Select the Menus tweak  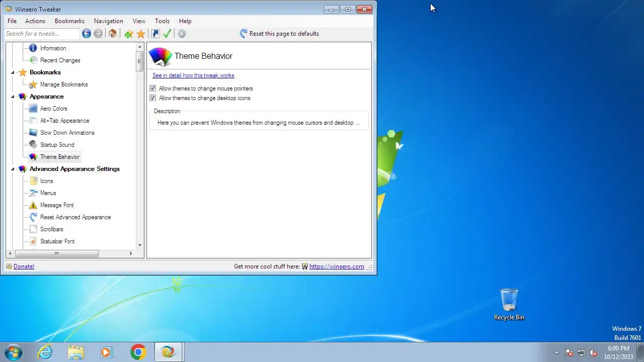(x=48, y=193)
